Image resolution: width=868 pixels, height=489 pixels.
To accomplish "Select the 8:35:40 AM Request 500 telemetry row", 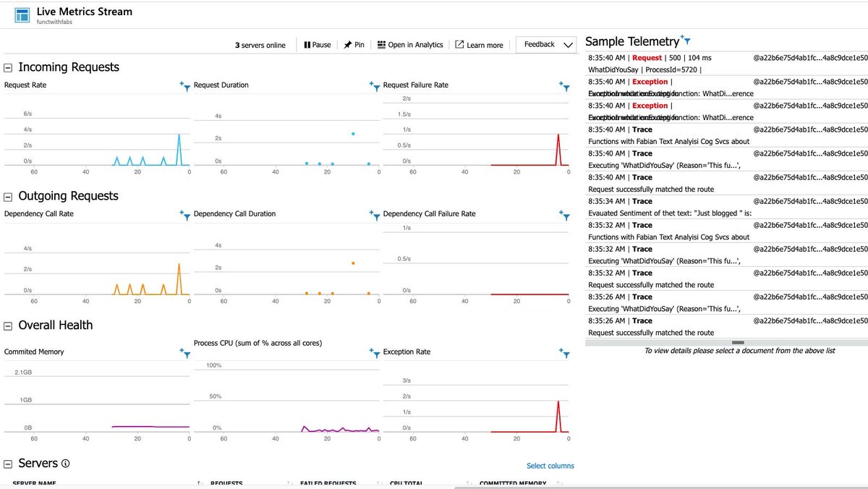I will click(726, 63).
